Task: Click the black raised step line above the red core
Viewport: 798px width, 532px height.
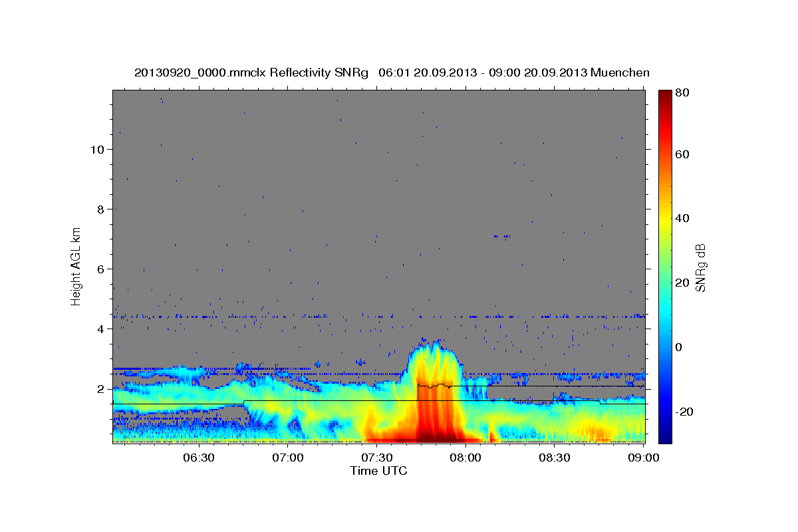Action: tap(435, 386)
